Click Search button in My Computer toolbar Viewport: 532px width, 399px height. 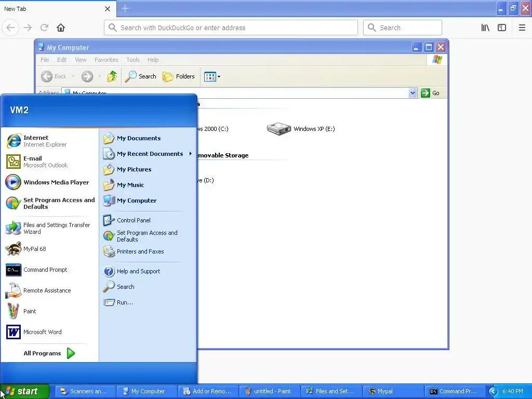(140, 76)
